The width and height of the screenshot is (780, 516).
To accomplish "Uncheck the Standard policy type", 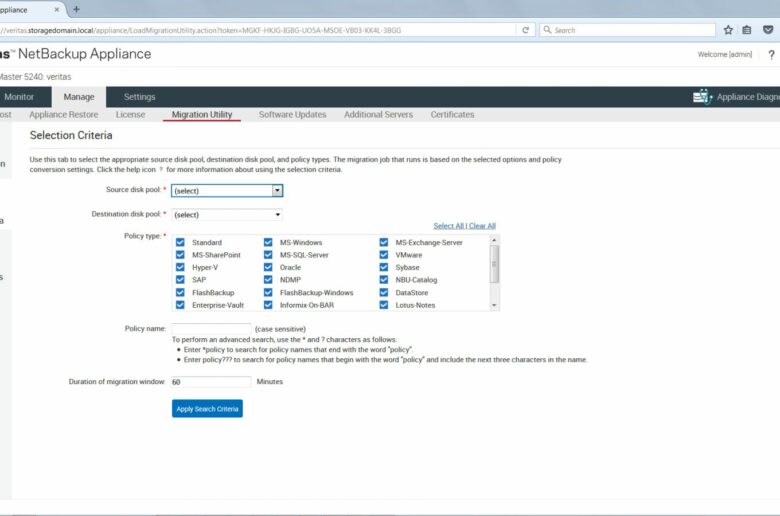I will pos(180,242).
